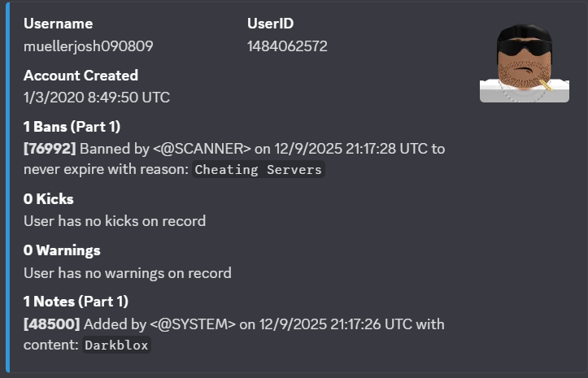Click 'User has no warnings on record'
588x378 pixels.
[128, 273]
